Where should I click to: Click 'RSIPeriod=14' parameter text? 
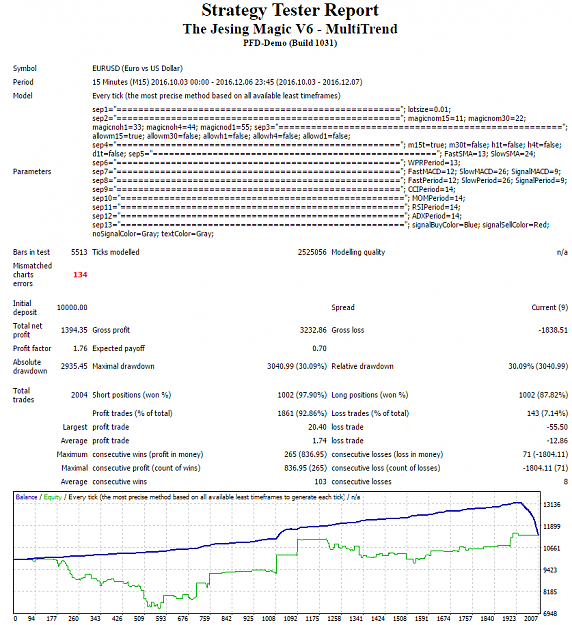click(435, 207)
